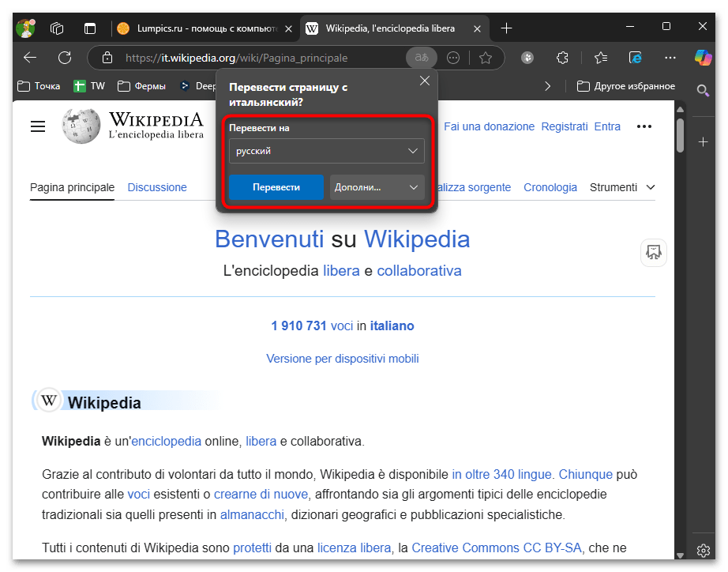Viewport: 728px width, 572px height.
Task: Open a new tab with plus button
Action: 507,28
